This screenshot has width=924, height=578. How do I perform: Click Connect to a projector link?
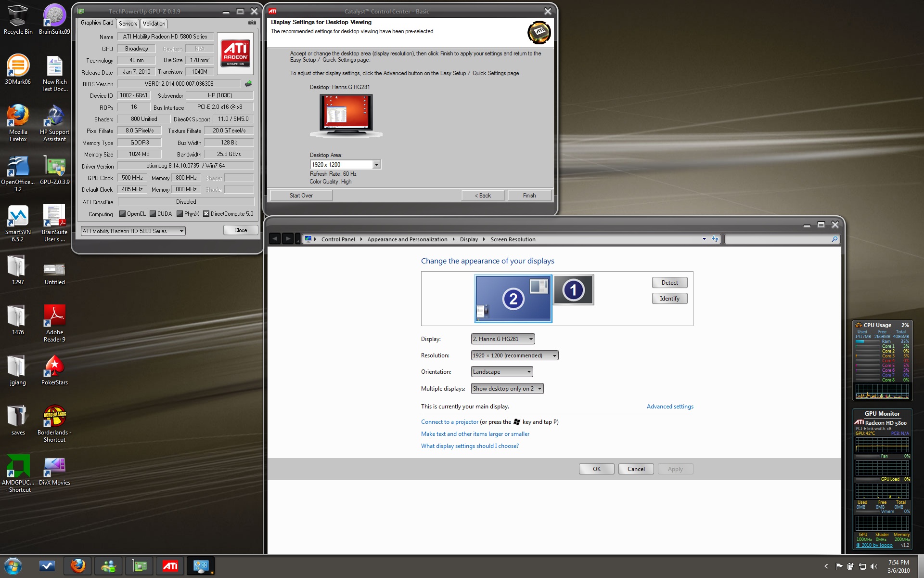[449, 422]
